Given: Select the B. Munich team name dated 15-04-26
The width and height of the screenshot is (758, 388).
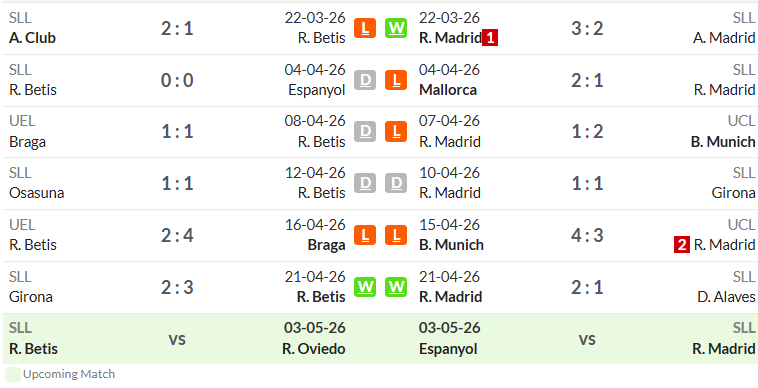Looking at the screenshot, I should tap(451, 244).
